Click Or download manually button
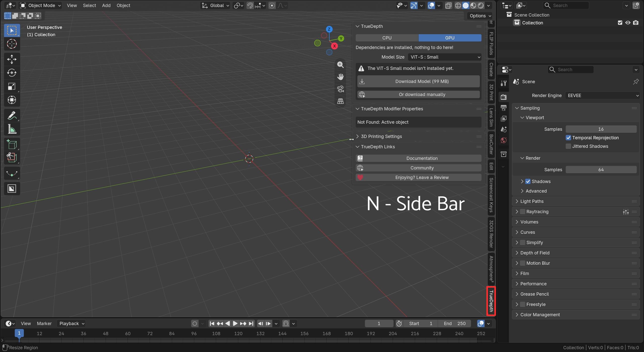Image resolution: width=644 pixels, height=352 pixels. (x=418, y=95)
